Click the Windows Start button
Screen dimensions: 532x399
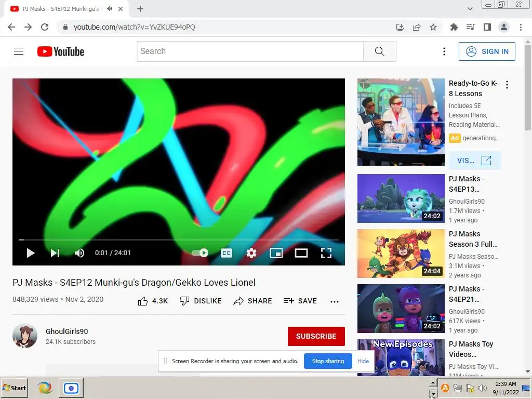(14, 388)
